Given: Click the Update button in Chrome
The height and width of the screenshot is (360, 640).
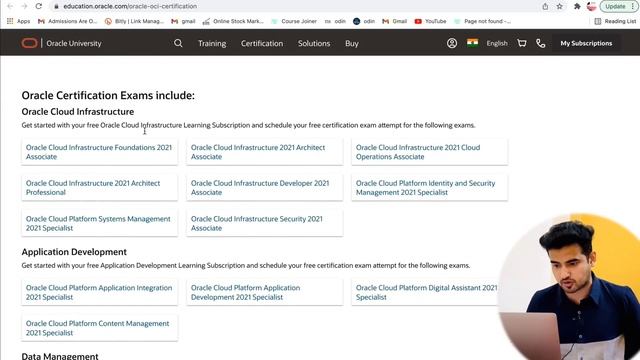Looking at the screenshot, I should point(616,6).
